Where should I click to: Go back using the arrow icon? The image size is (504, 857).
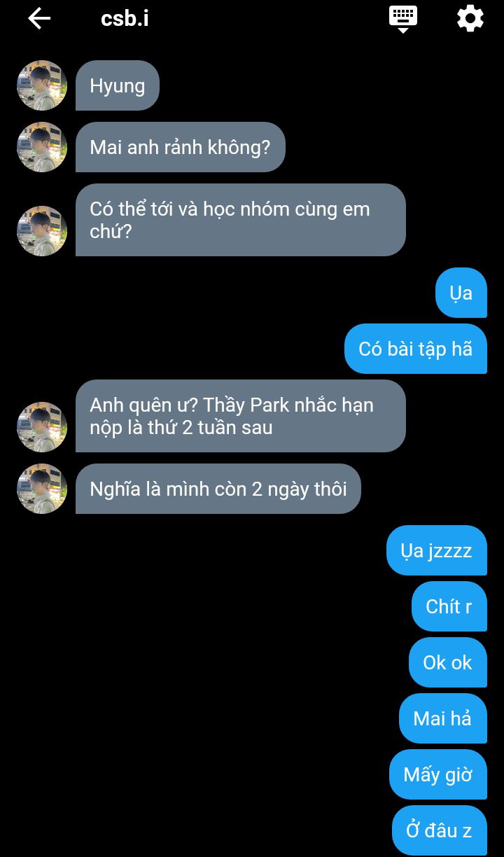(39, 18)
